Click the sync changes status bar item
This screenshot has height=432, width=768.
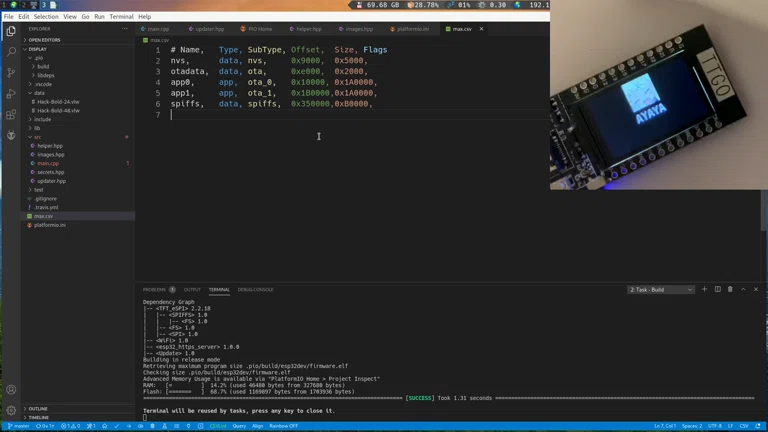coord(45,426)
